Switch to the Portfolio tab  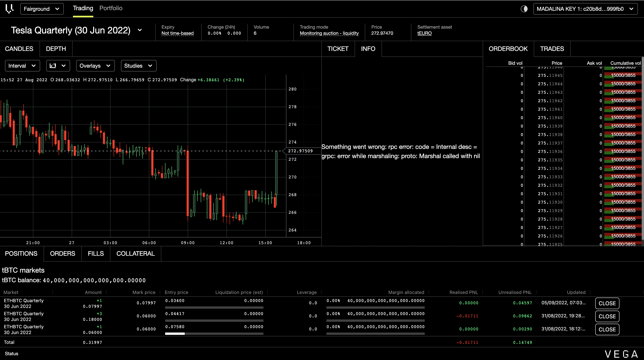pyautogui.click(x=111, y=8)
